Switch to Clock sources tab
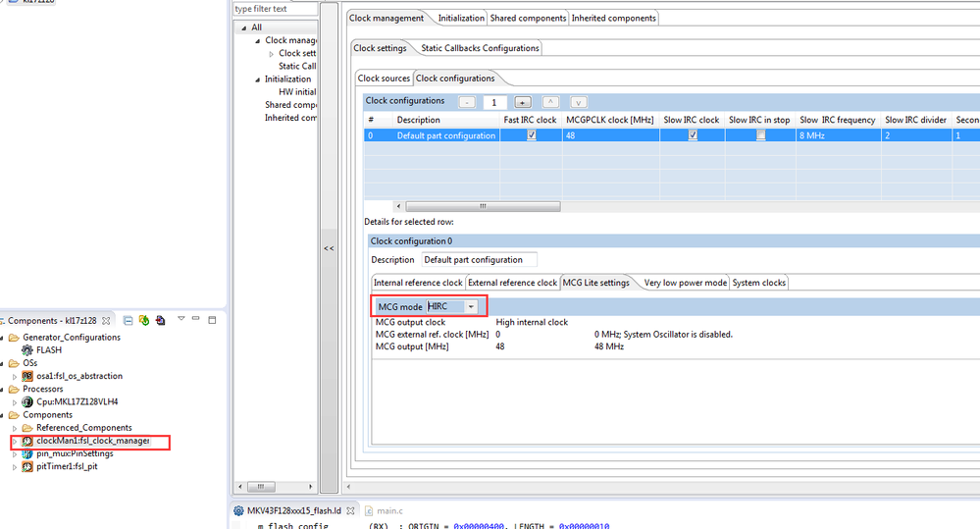 pyautogui.click(x=384, y=79)
